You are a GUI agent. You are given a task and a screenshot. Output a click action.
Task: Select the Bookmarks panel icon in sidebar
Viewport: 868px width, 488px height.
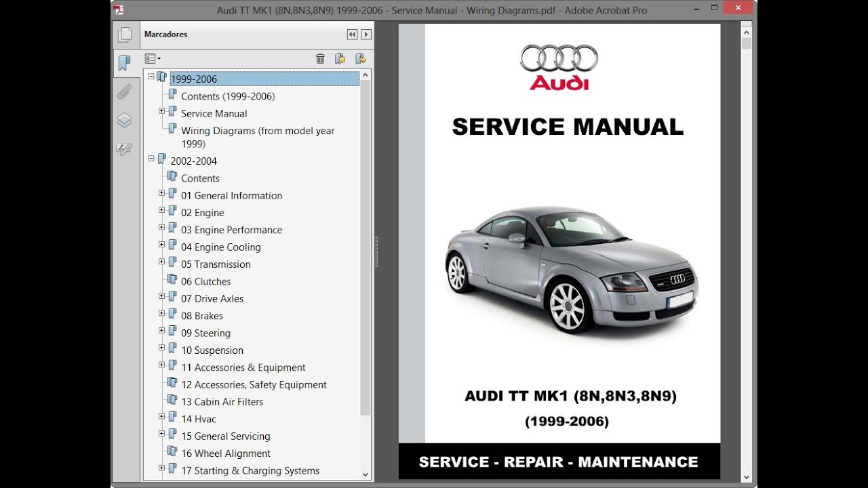click(x=124, y=64)
